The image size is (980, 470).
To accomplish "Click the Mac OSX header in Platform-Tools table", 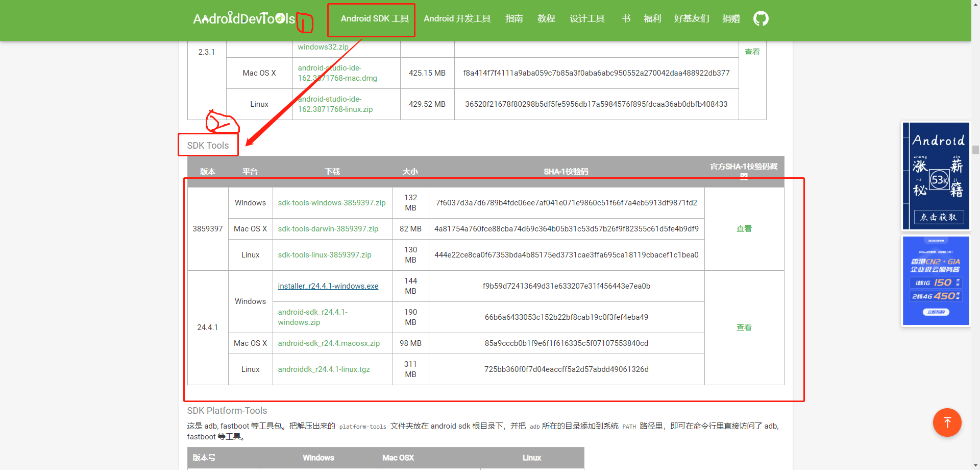I will tap(398, 458).
